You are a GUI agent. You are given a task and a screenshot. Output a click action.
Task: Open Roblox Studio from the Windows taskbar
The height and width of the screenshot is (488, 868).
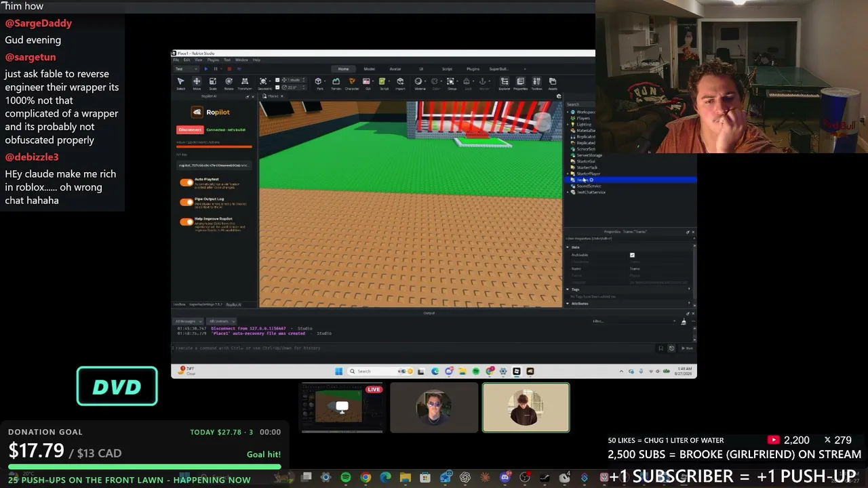[516, 371]
